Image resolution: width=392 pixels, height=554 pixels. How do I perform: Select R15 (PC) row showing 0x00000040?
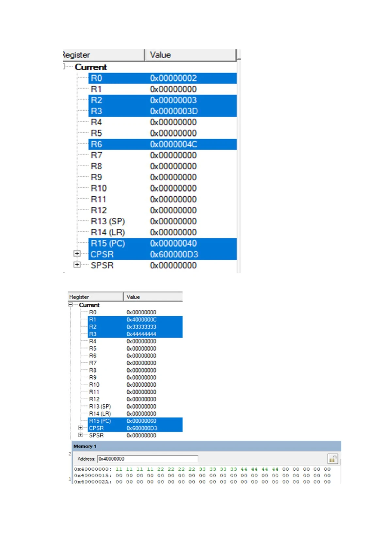pyautogui.click(x=162, y=243)
